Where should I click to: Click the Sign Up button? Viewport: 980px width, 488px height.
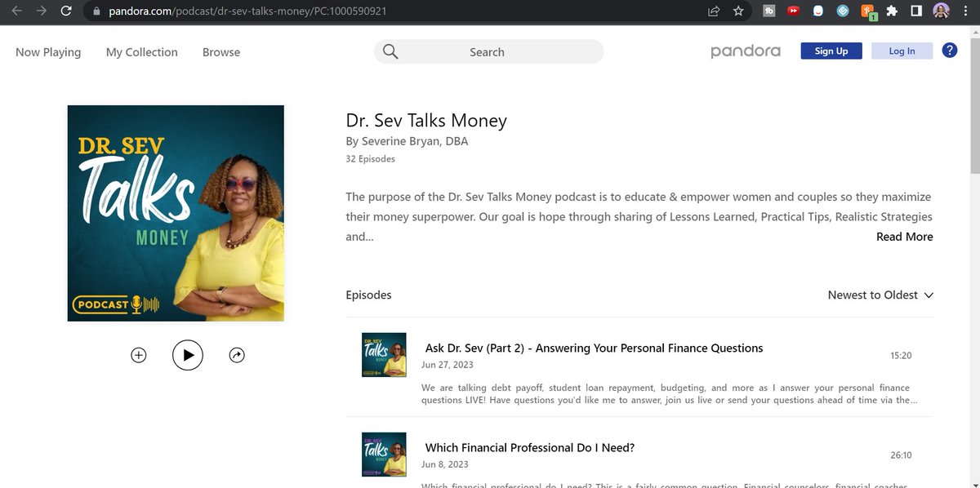click(x=831, y=51)
